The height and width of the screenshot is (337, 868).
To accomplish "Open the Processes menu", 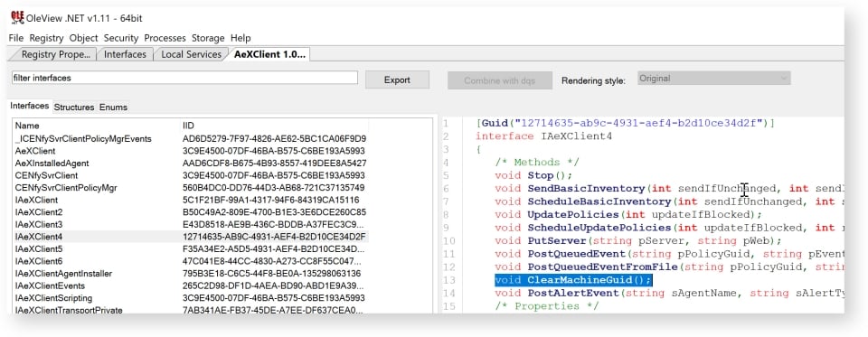I will pyautogui.click(x=165, y=38).
